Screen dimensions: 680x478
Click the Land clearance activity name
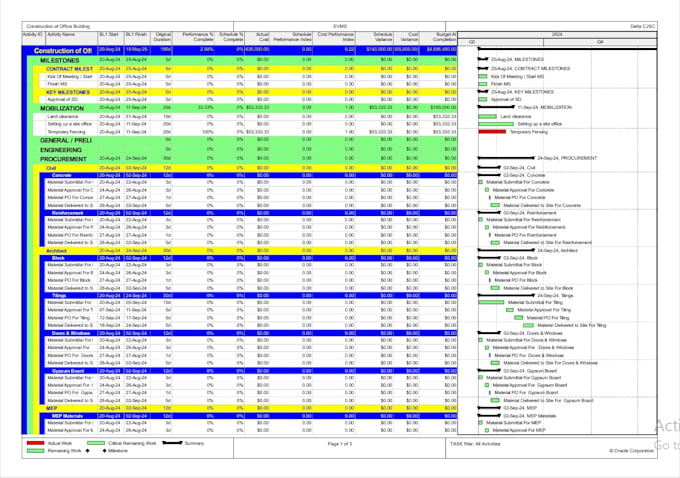coord(63,116)
